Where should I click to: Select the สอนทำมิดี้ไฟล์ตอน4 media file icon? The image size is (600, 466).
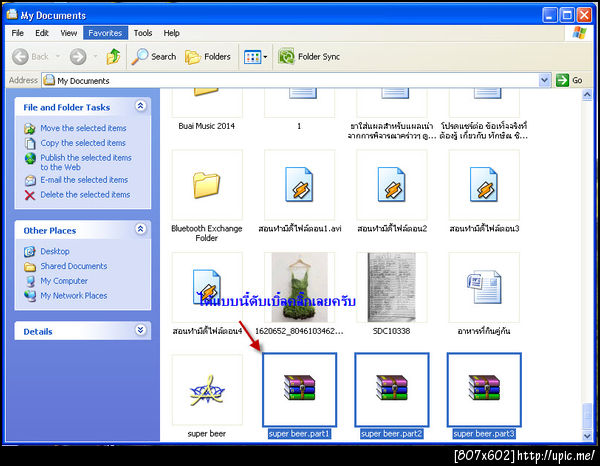pyautogui.click(x=207, y=287)
